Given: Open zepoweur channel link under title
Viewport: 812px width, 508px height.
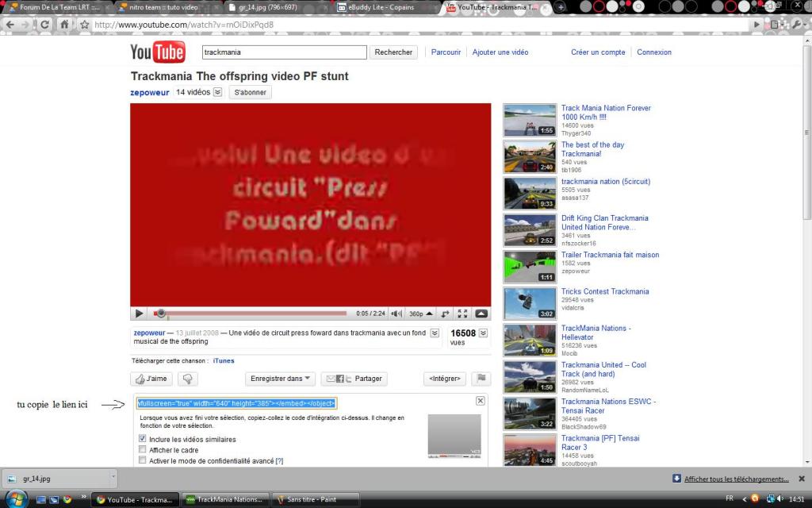Looking at the screenshot, I should 150,92.
